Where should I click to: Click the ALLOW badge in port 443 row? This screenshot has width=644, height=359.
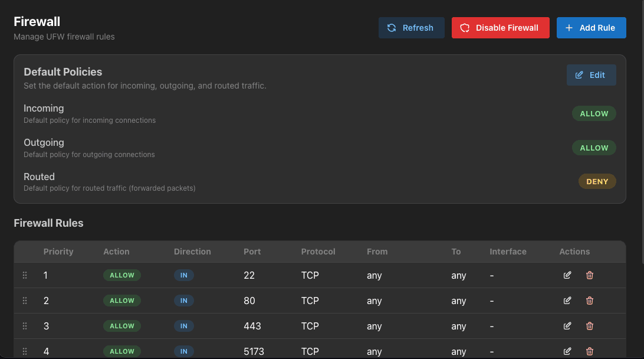[122, 326]
